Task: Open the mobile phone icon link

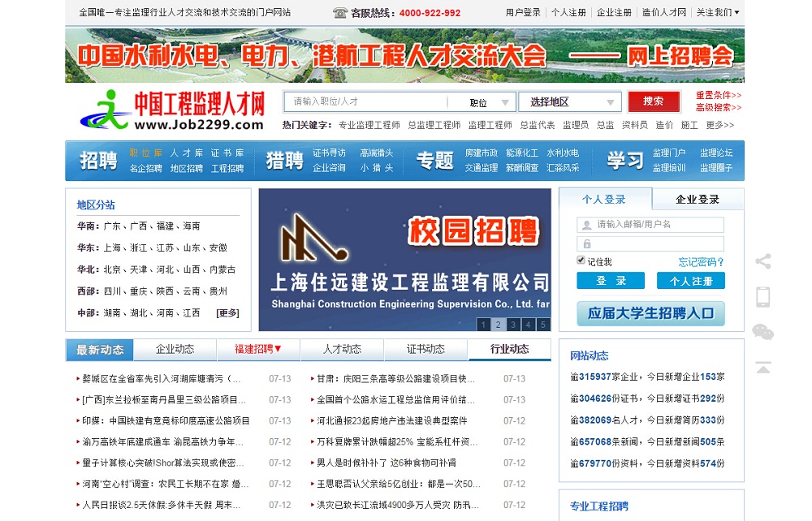Action: point(762,297)
